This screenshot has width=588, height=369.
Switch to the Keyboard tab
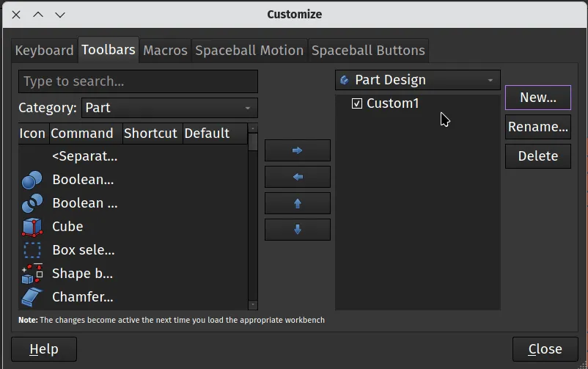point(44,51)
